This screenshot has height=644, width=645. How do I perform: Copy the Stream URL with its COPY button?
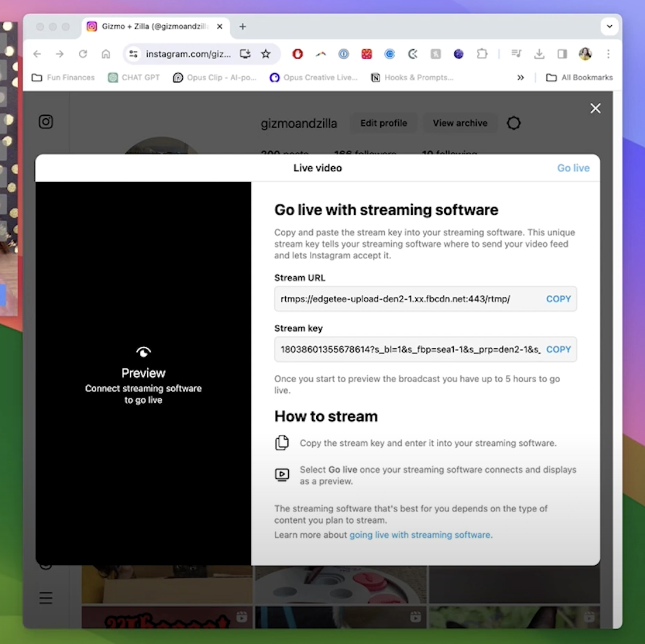(558, 299)
